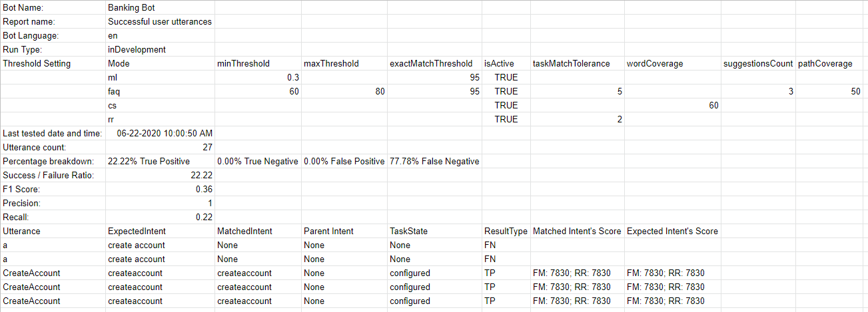
Task: Click the ExpectedIntent column header
Action: [137, 231]
